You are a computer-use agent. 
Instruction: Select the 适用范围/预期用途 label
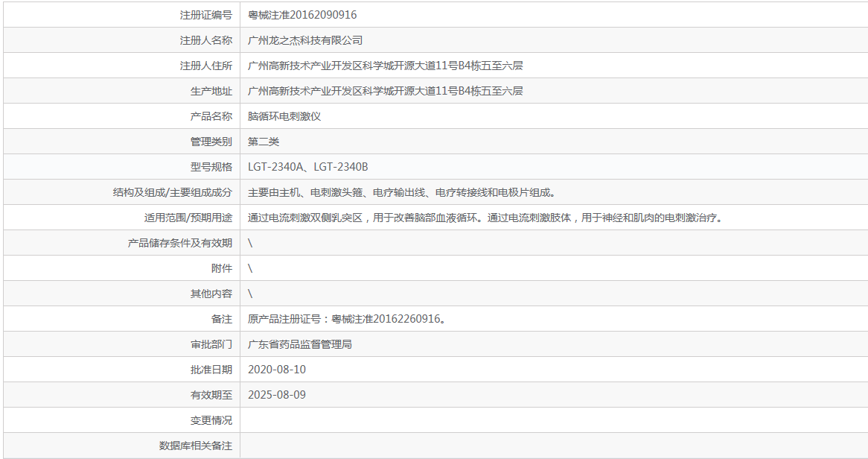[x=188, y=218]
